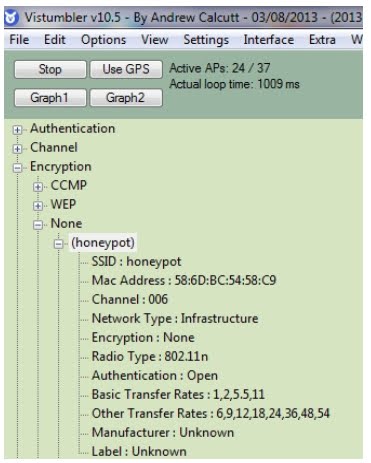This screenshot has height=463, width=371.
Task: Open the Settings menu
Action: click(206, 40)
